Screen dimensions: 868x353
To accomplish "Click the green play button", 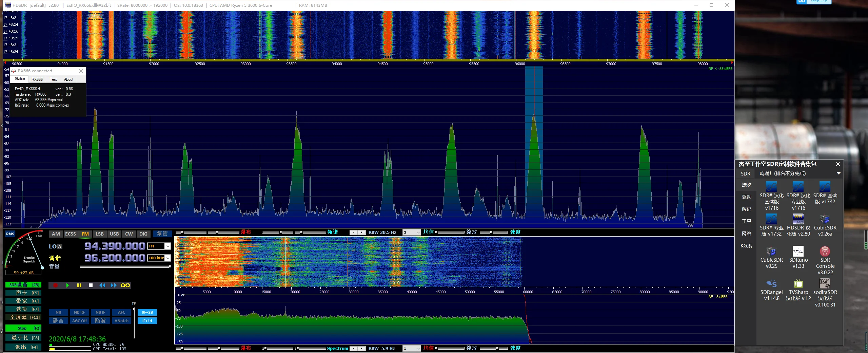I will click(67, 285).
